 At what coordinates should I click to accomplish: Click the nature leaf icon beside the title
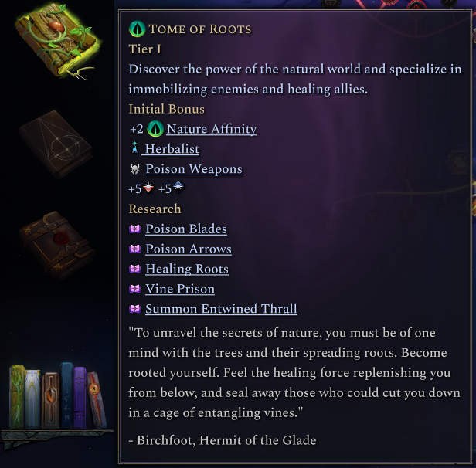click(138, 29)
